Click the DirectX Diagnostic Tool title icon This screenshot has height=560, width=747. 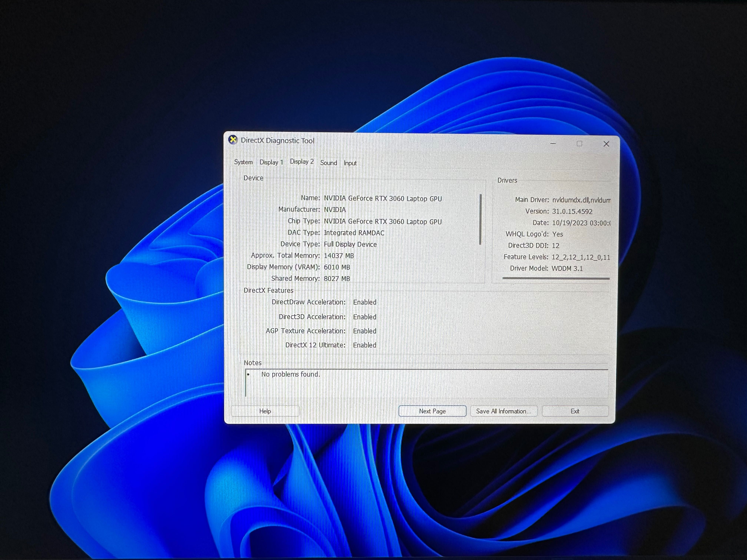[x=233, y=139]
